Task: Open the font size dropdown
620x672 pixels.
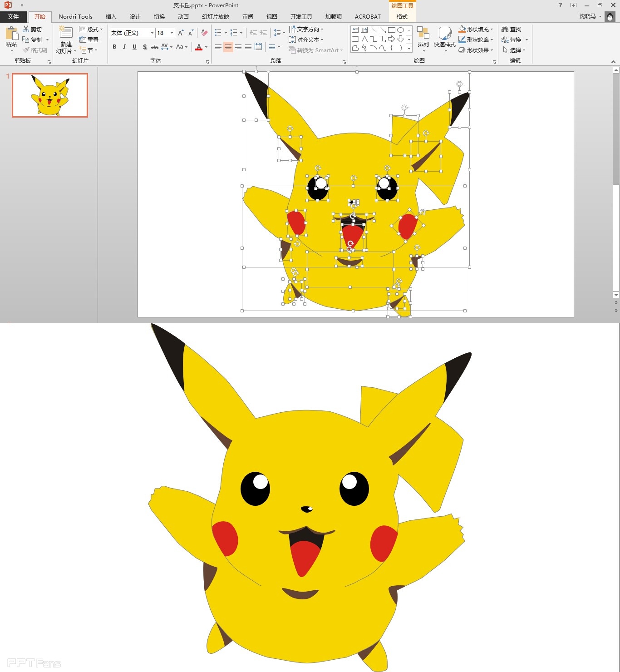Action: 172,33
